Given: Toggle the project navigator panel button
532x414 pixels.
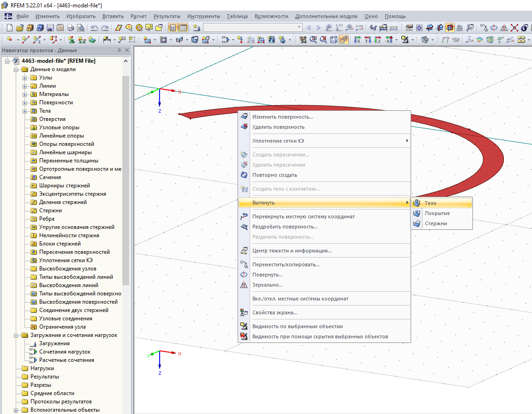Looking at the screenshot, I should [x=173, y=28].
